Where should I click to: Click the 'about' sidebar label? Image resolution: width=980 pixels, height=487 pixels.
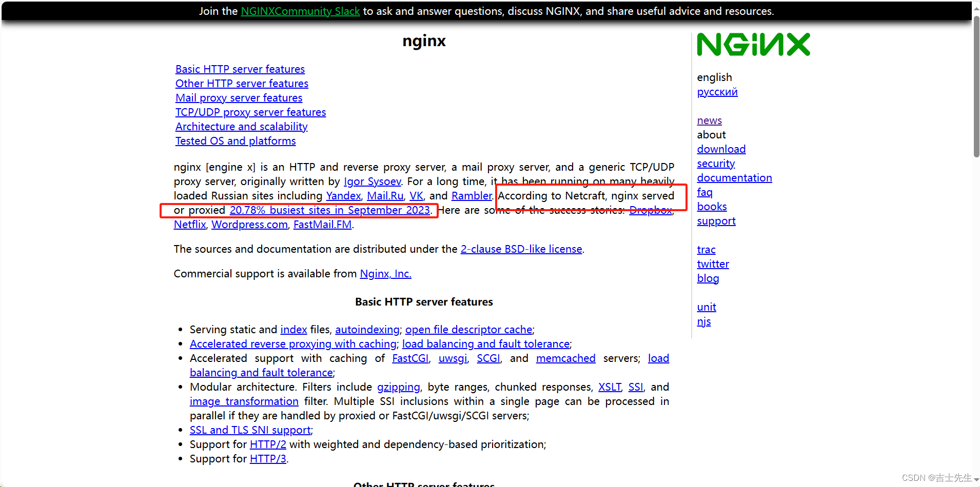click(711, 135)
